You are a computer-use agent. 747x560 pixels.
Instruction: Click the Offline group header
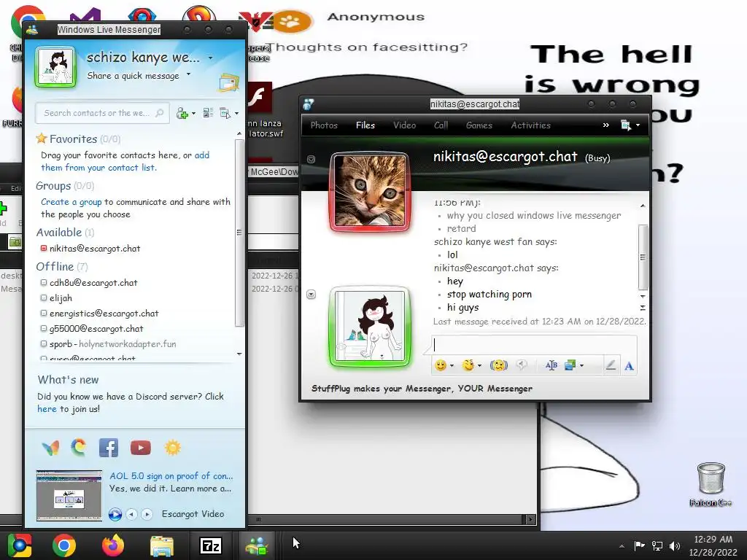point(62,267)
